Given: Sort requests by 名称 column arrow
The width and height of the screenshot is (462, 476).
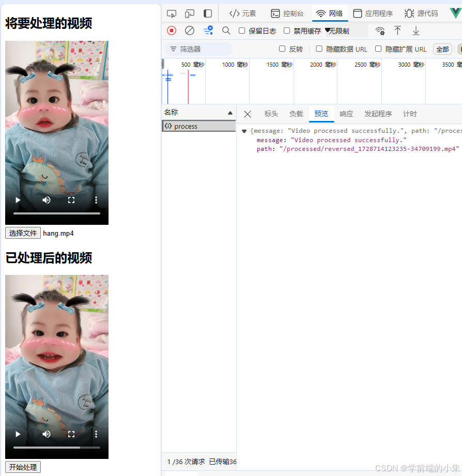Looking at the screenshot, I should (230, 113).
